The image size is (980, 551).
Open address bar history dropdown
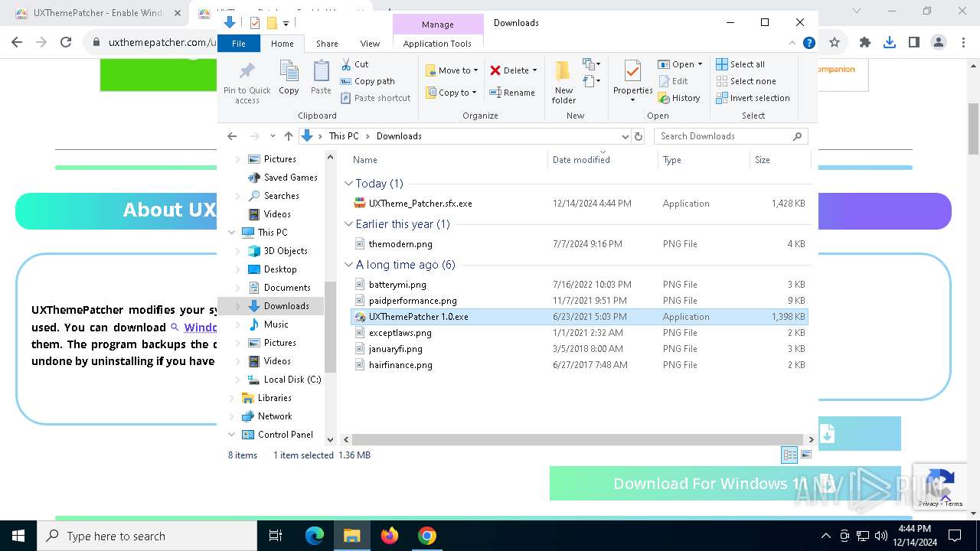click(625, 136)
